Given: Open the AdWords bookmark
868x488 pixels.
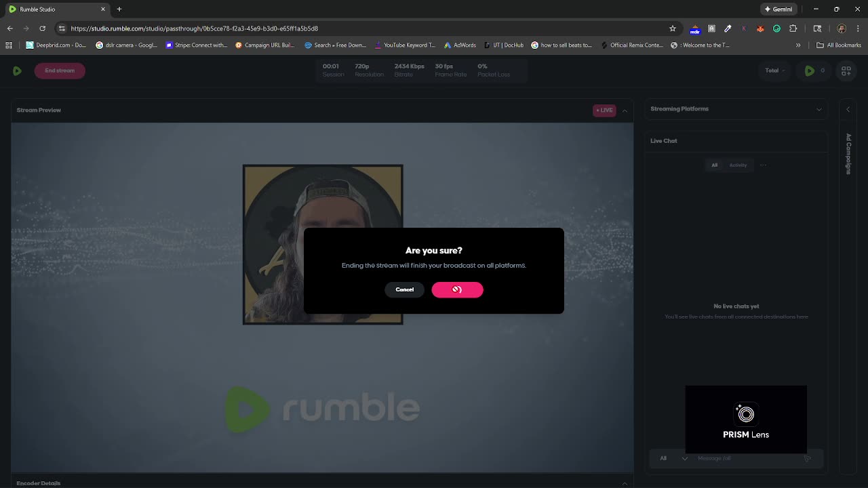Looking at the screenshot, I should pos(460,45).
